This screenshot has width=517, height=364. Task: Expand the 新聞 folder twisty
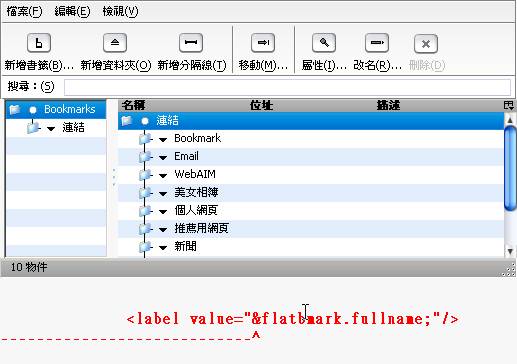[163, 248]
